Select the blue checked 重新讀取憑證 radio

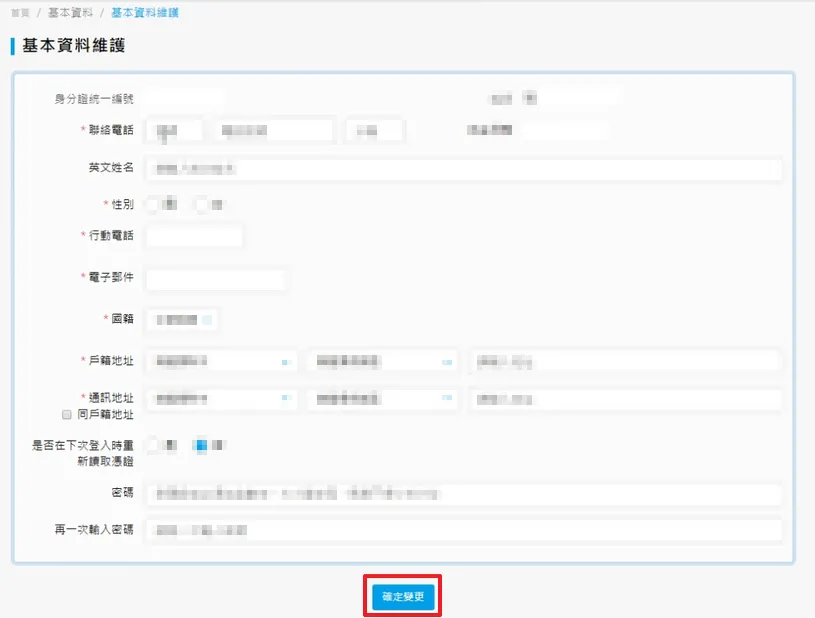tap(201, 445)
